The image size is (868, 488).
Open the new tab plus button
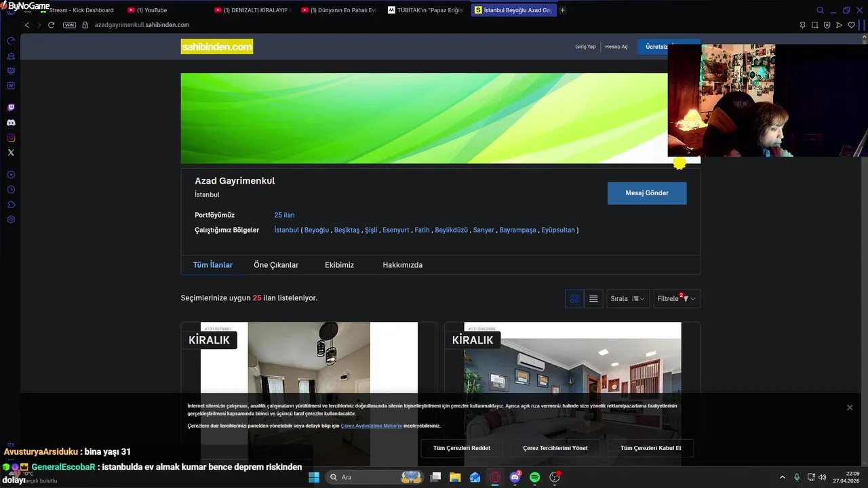562,10
